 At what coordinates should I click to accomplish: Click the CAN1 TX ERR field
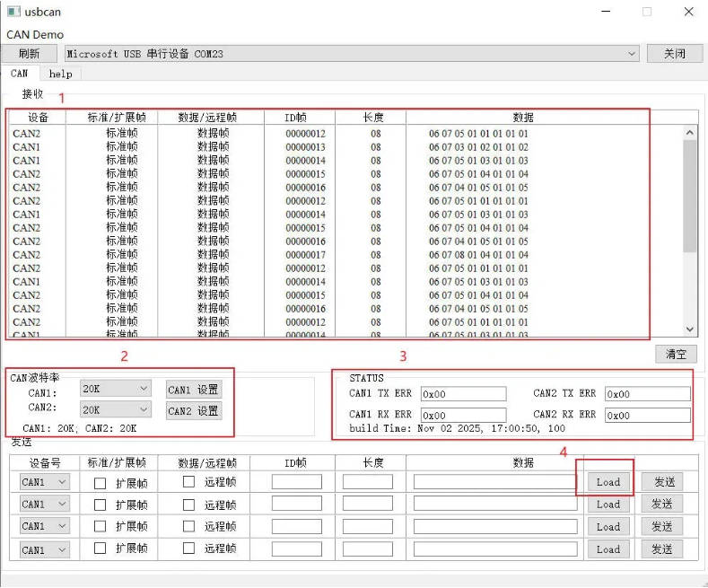[x=463, y=394]
